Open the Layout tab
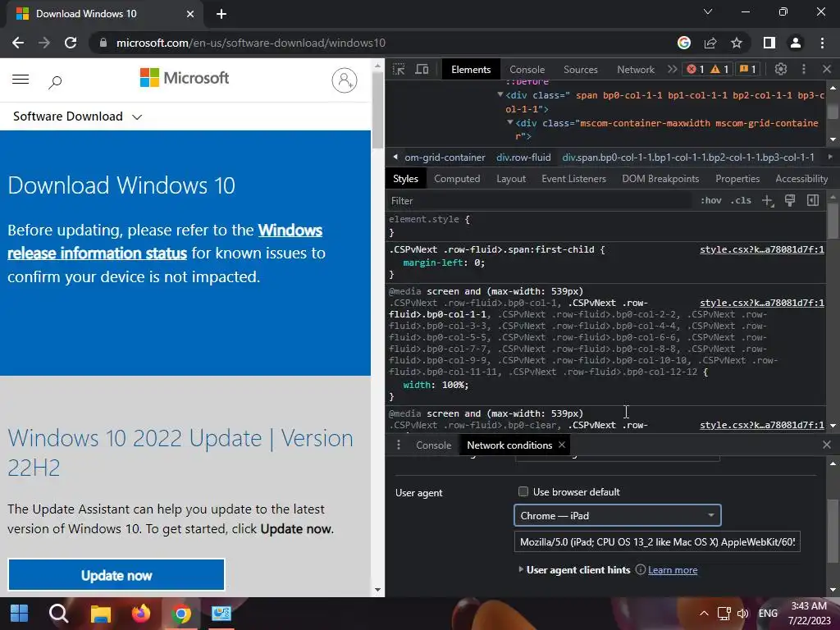Screen dimensions: 840x630 pyautogui.click(x=510, y=179)
